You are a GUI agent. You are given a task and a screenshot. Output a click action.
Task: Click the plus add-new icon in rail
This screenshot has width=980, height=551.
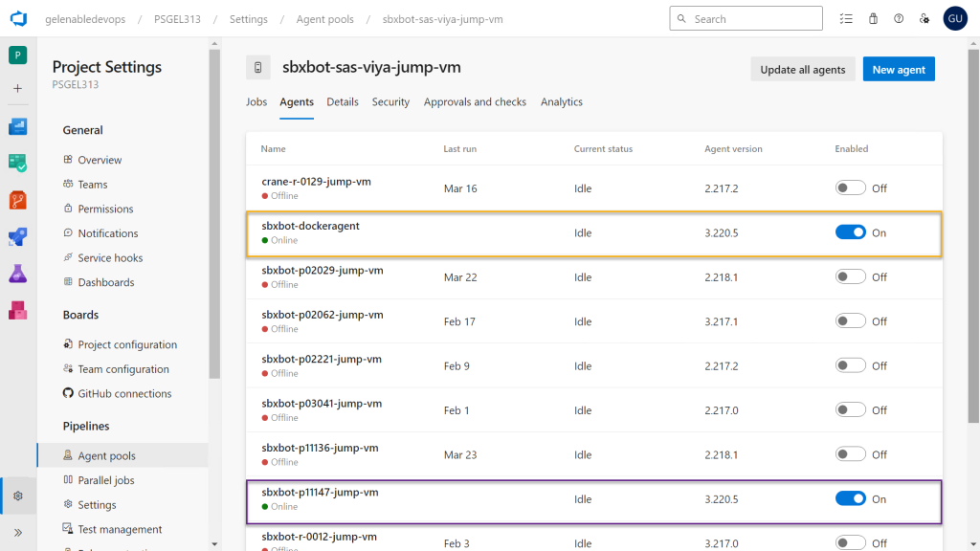pos(18,88)
